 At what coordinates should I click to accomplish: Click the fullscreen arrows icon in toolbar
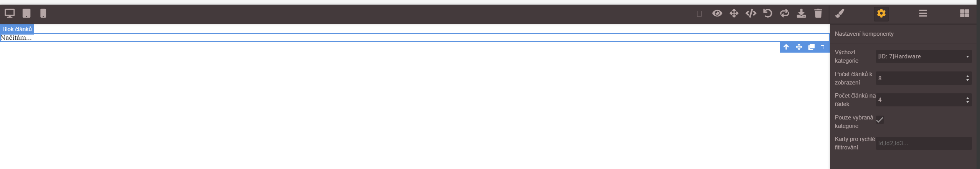734,13
